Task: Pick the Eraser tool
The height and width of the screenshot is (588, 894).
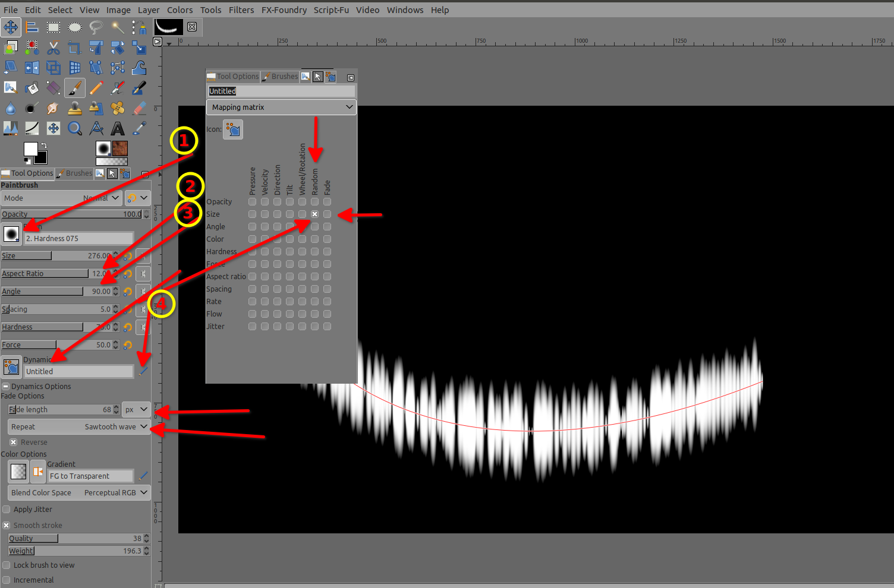Action: tap(139, 108)
